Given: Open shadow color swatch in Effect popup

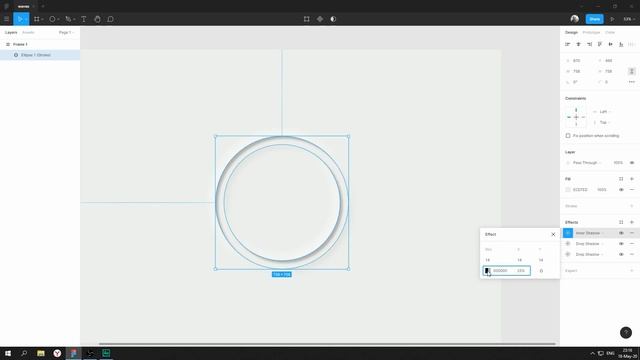Looking at the screenshot, I should (487, 271).
